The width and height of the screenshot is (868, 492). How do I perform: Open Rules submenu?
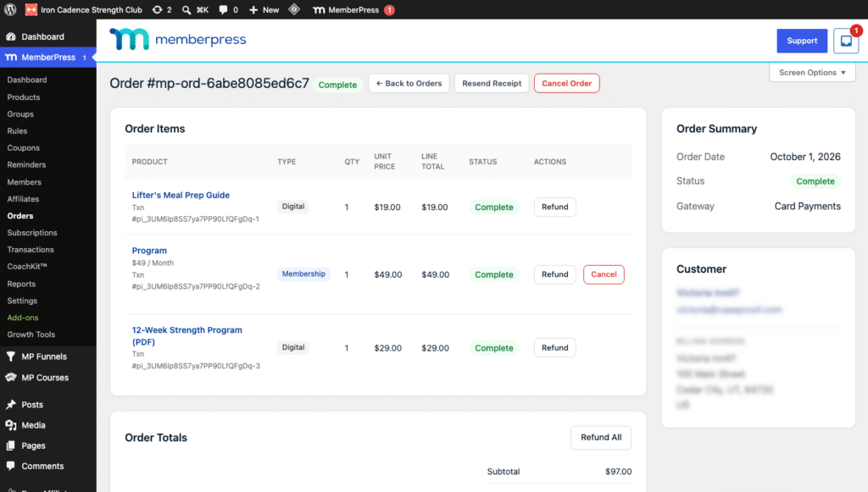point(17,131)
